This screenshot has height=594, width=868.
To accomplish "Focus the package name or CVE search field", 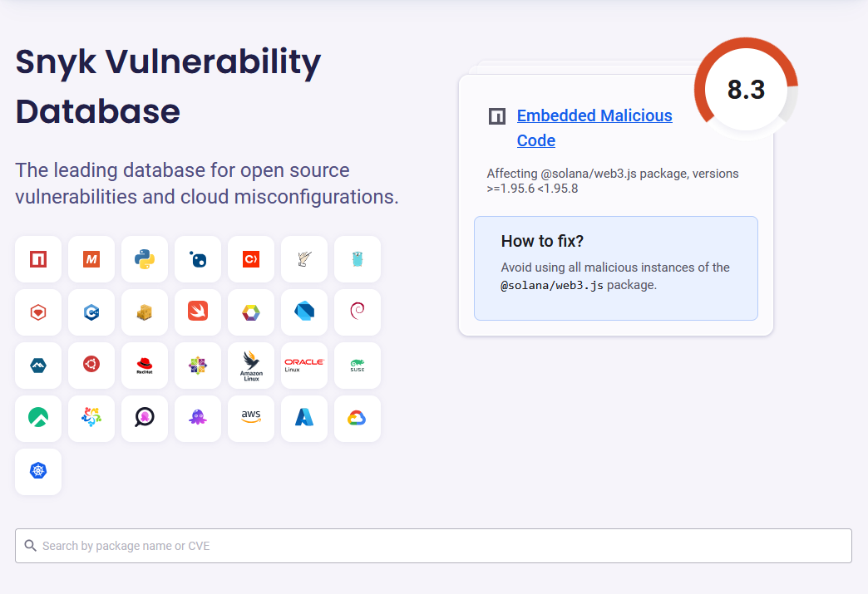I will tap(433, 546).
